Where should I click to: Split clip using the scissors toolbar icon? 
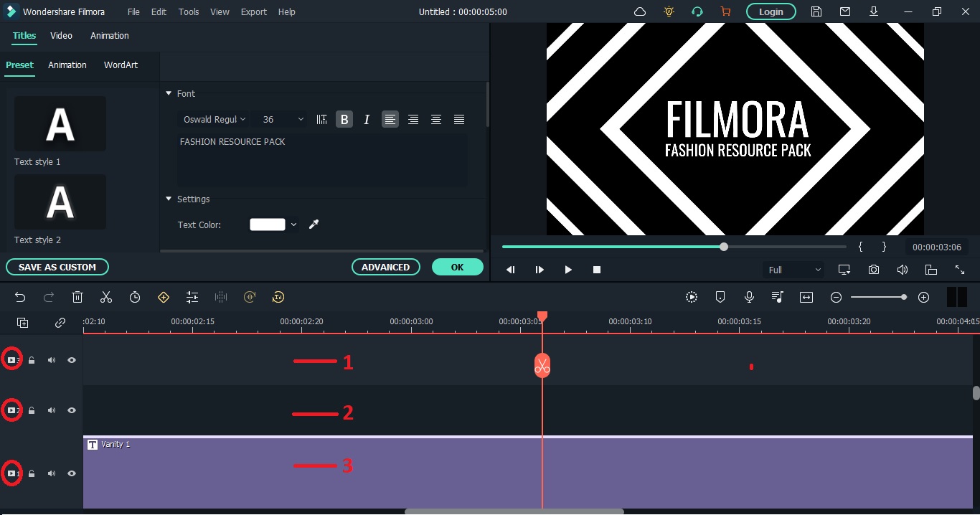tap(106, 297)
